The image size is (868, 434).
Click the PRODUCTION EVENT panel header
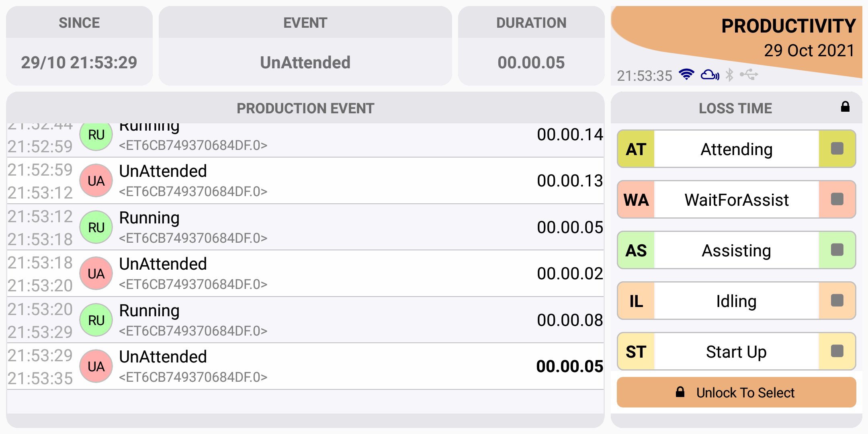pos(305,108)
